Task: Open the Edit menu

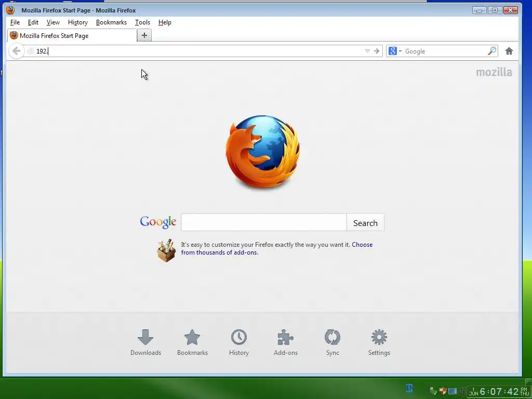Action: 33,22
